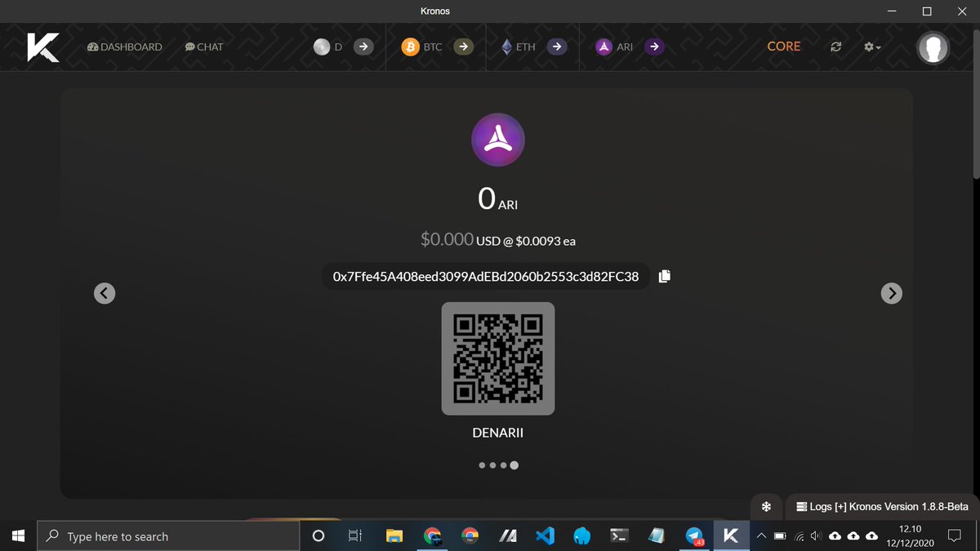Open the Chat page
980x551 pixels.
point(204,47)
